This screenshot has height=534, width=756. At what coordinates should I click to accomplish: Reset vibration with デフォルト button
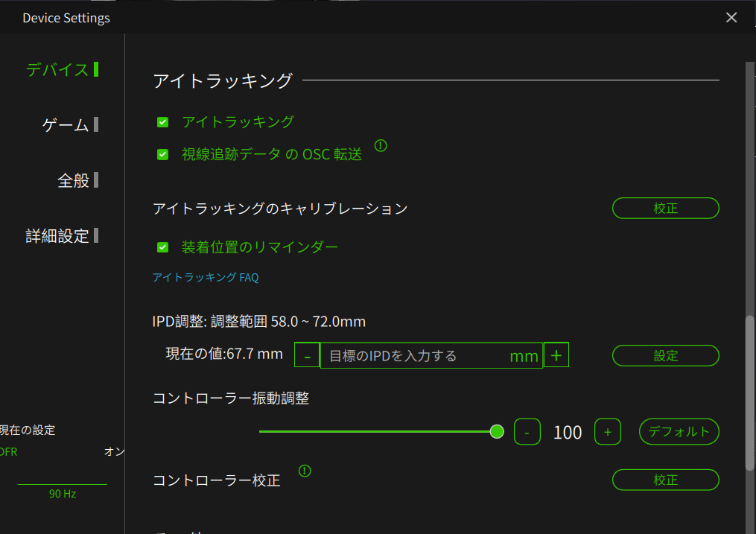[679, 432]
